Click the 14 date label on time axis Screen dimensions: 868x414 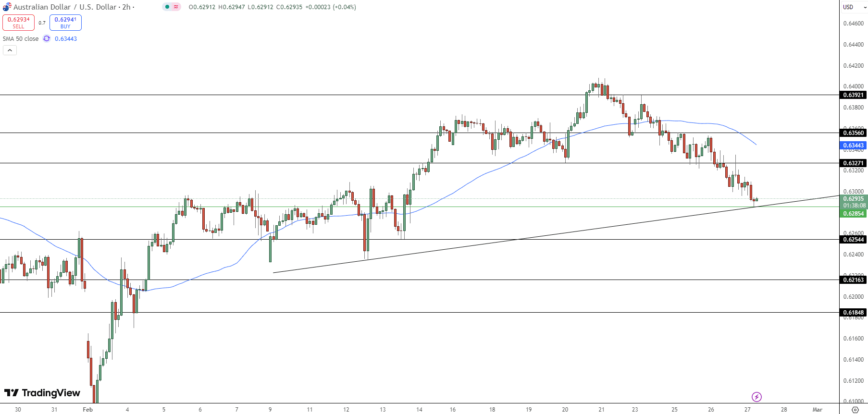[419, 410]
